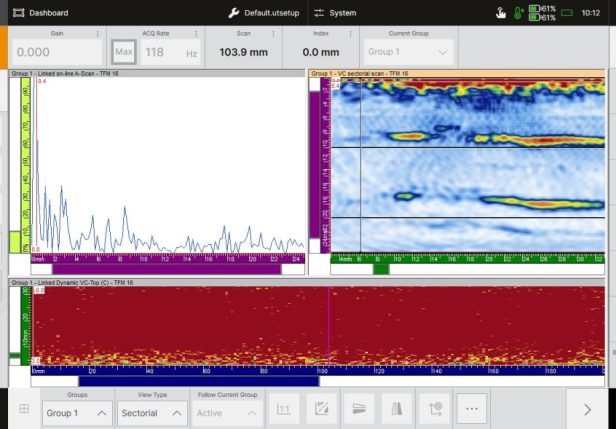The height and width of the screenshot is (429, 616).
Task: Click the cursor/axis tool icon in bottom toolbar
Action: 435,410
